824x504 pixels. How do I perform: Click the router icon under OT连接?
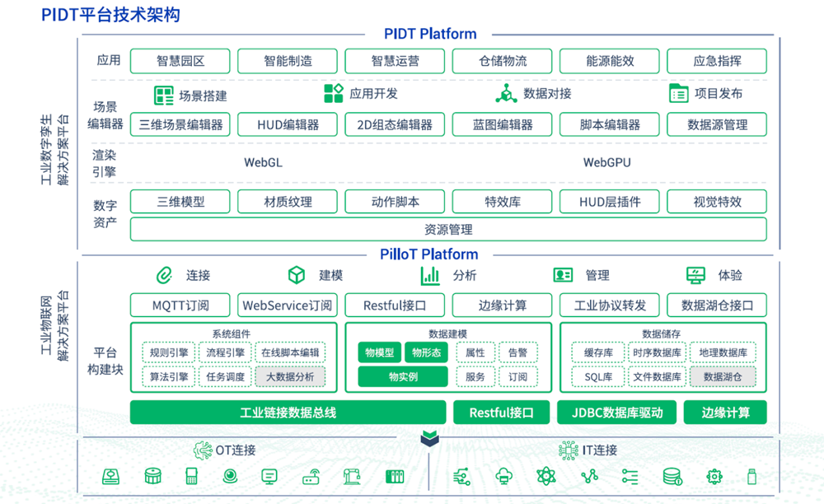311,476
